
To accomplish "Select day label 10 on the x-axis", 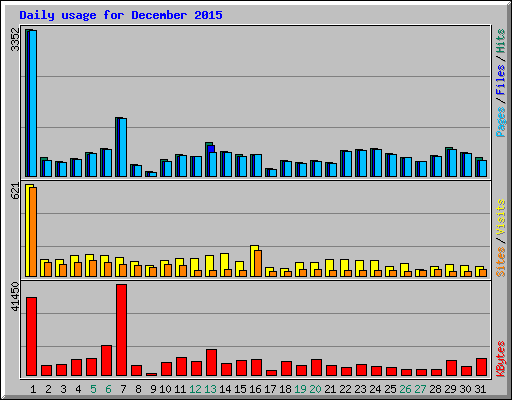I will click(x=165, y=389).
